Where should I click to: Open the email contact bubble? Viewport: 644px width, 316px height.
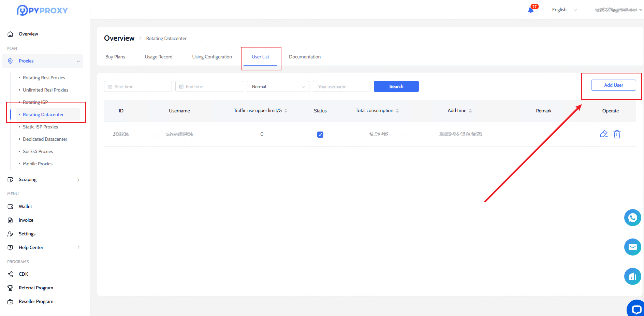(x=632, y=247)
